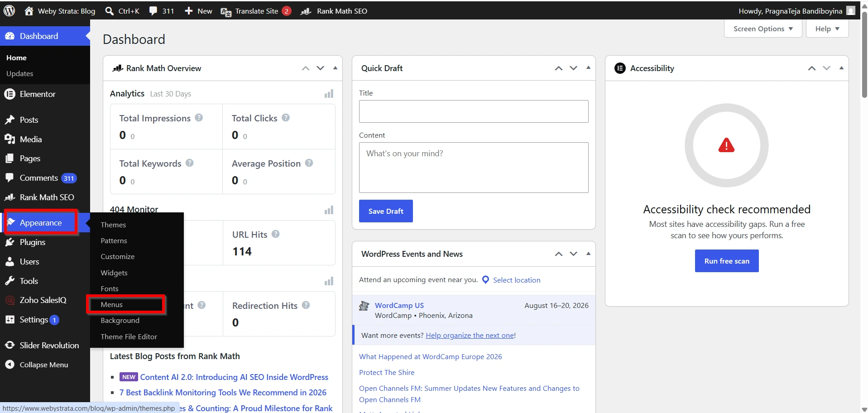
Task: Move Rank Math Overview panel up
Action: tap(306, 68)
